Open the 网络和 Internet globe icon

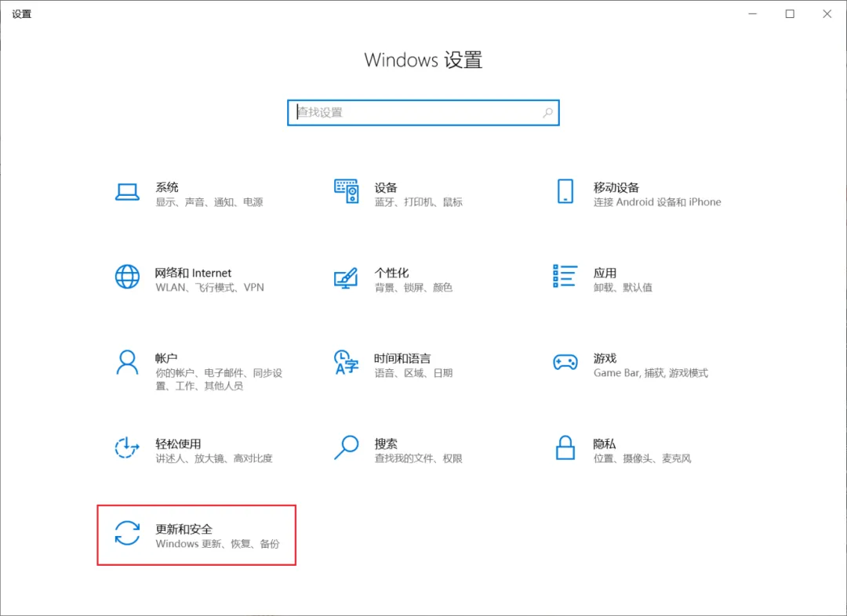click(128, 277)
